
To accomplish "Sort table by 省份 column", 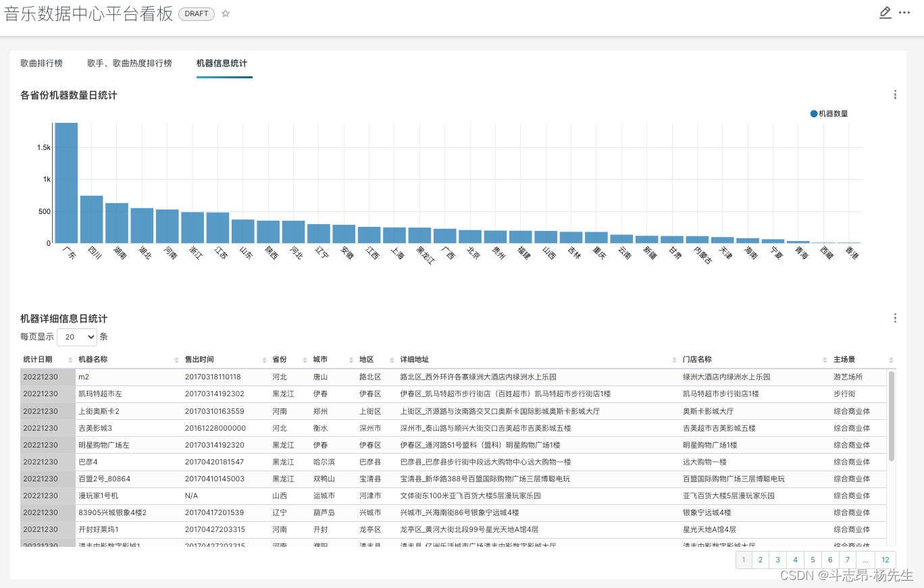I will tap(290, 360).
